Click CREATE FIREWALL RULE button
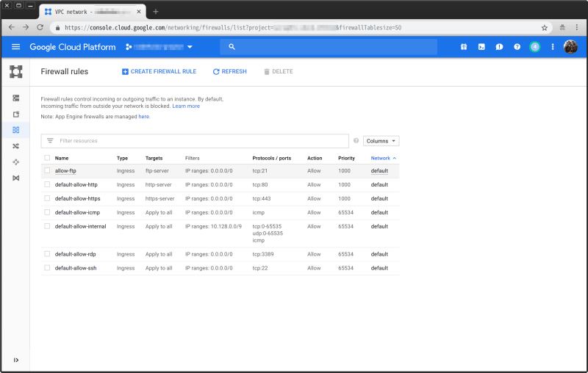The width and height of the screenshot is (588, 373). pyautogui.click(x=159, y=71)
